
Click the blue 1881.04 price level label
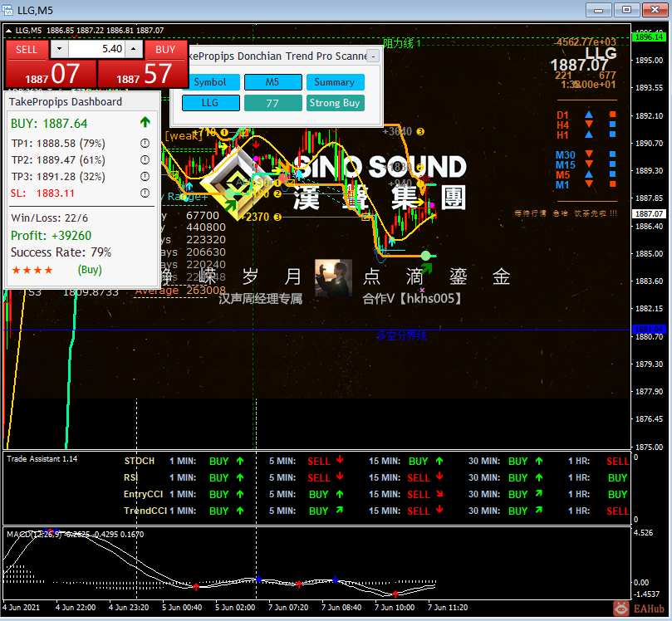[649, 330]
